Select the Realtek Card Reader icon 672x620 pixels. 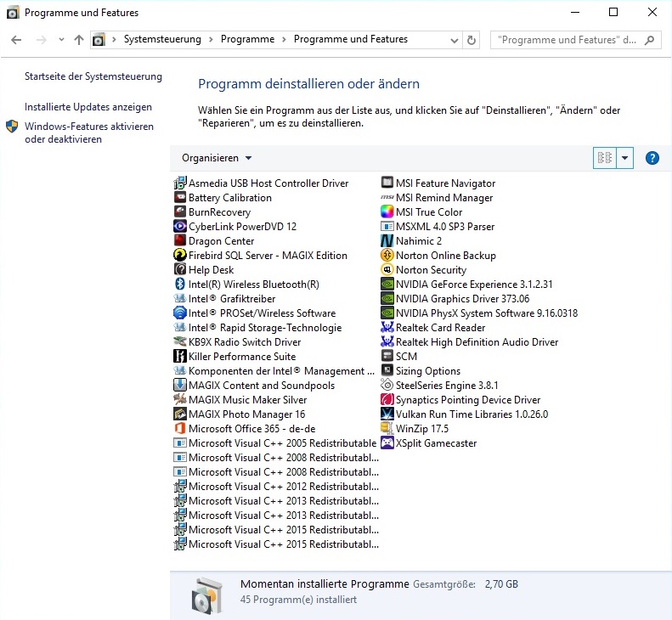[387, 327]
